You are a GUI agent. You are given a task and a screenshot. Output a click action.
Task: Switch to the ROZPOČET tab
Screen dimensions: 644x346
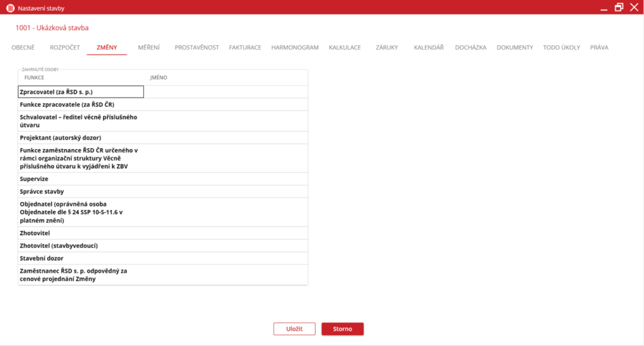(x=65, y=47)
